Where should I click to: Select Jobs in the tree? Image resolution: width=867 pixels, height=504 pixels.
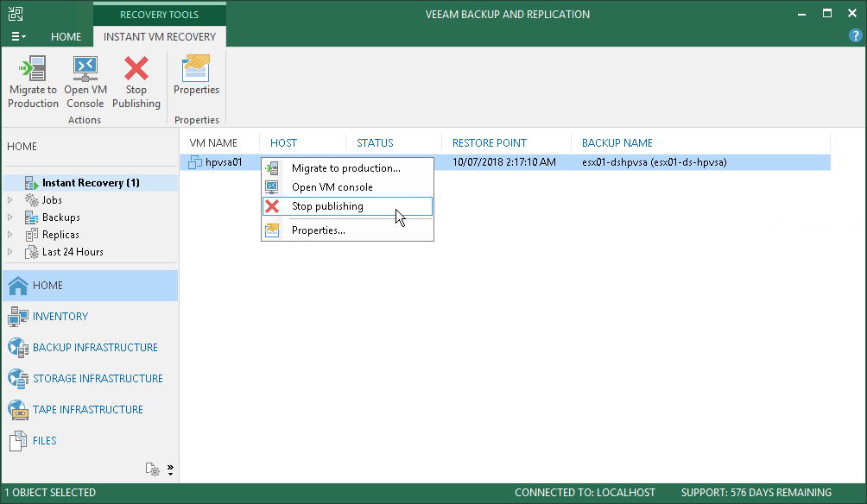click(52, 200)
